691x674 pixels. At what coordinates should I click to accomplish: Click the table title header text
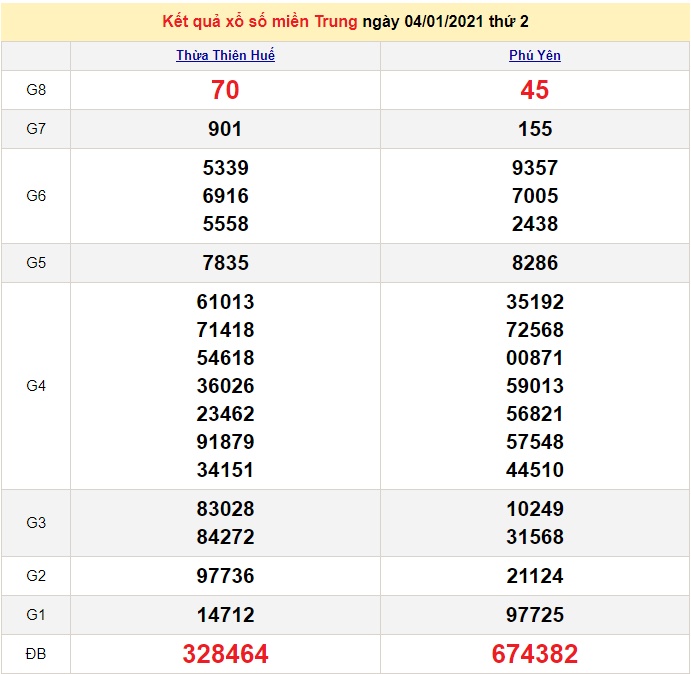pos(346,22)
